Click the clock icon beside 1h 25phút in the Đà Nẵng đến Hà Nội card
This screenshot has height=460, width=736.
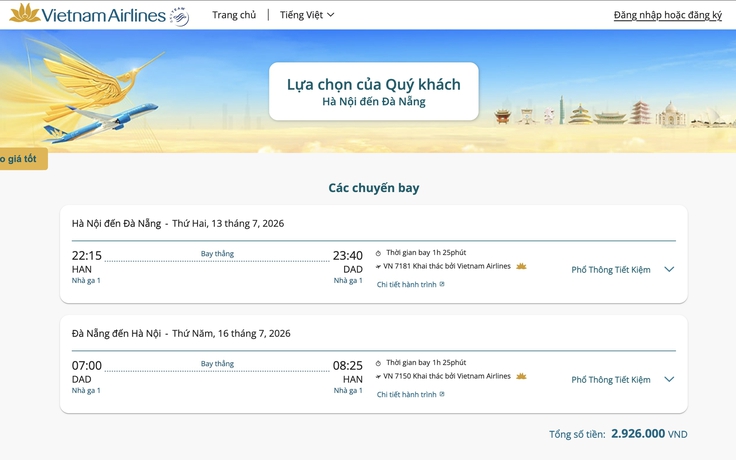pyautogui.click(x=378, y=363)
